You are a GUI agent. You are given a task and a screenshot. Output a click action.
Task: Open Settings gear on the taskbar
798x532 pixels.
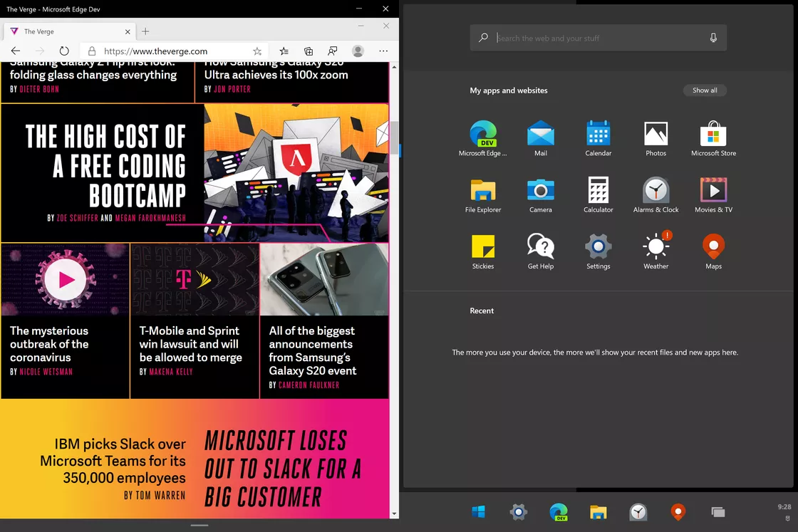click(518, 511)
